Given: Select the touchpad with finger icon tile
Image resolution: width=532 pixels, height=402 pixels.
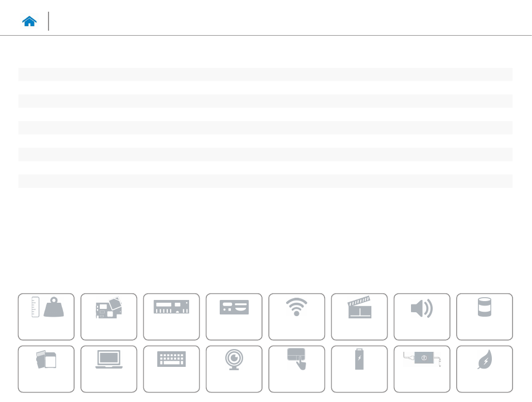Looking at the screenshot, I should [297, 369].
